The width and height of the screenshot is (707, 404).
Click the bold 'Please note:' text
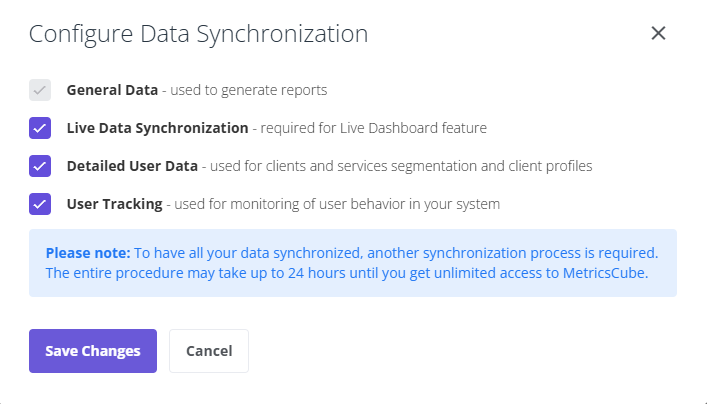pyautogui.click(x=88, y=253)
